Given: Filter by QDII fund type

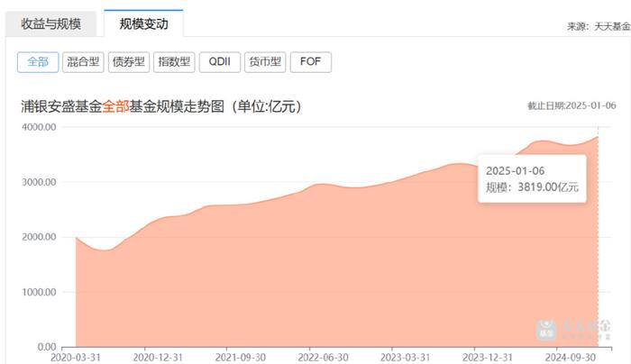Looking at the screenshot, I should coord(220,62).
